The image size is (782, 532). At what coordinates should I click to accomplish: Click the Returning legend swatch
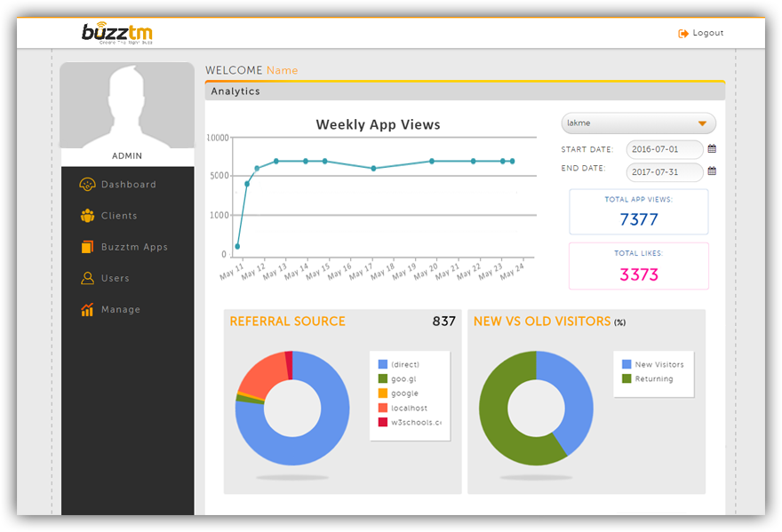tap(626, 379)
